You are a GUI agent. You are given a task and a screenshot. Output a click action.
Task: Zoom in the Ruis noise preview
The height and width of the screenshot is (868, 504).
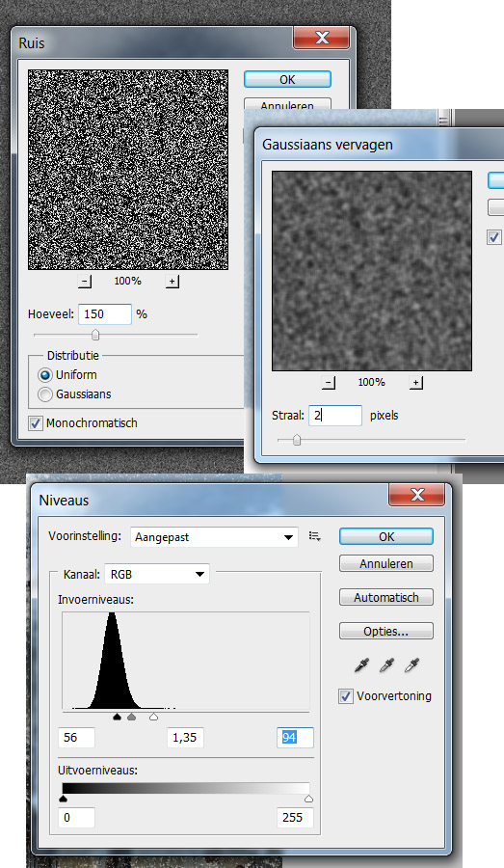(172, 282)
